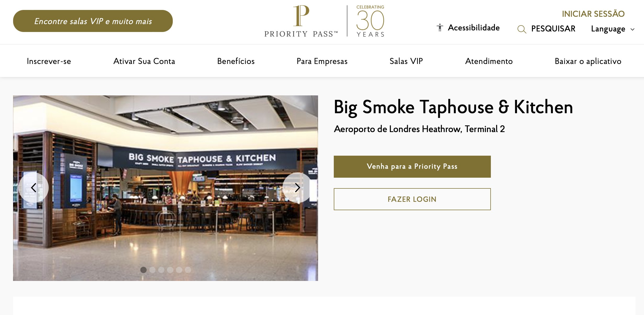Go to Para Empresas
Viewport: 644px width, 315px height.
(x=322, y=61)
